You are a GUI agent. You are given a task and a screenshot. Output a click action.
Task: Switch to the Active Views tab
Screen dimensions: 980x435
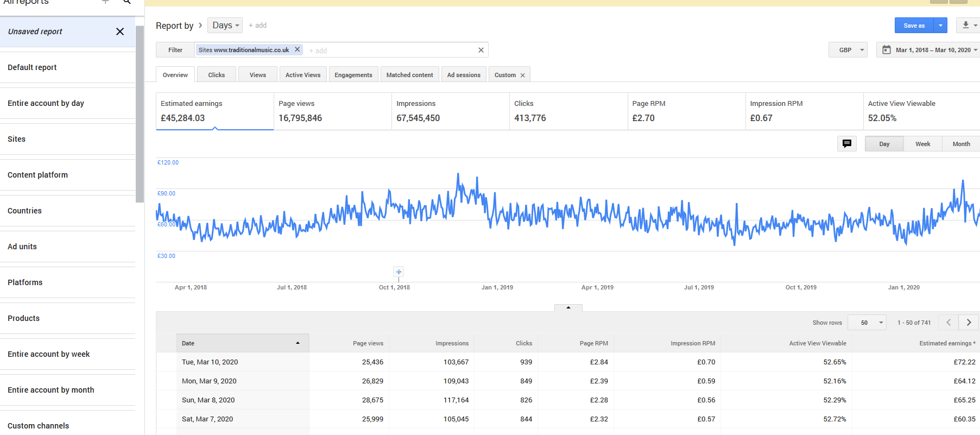coord(303,75)
